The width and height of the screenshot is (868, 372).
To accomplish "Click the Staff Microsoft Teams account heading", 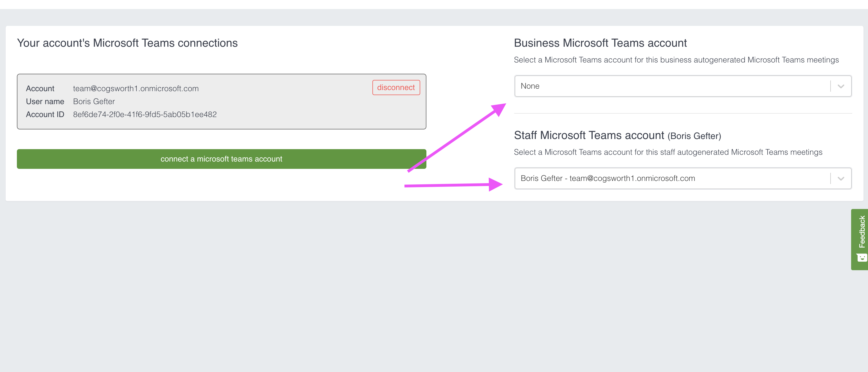I will [x=617, y=135].
